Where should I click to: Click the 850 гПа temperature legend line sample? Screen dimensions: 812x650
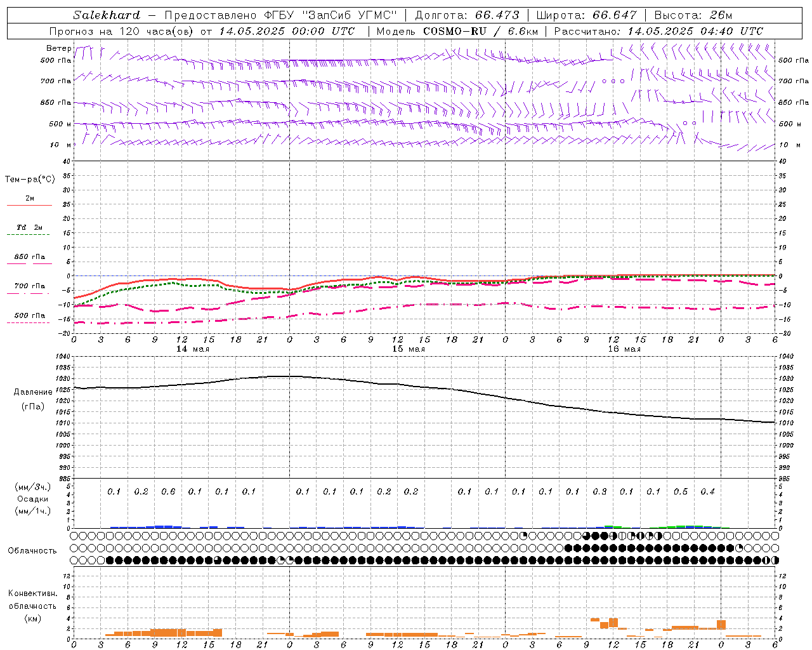(x=29, y=263)
